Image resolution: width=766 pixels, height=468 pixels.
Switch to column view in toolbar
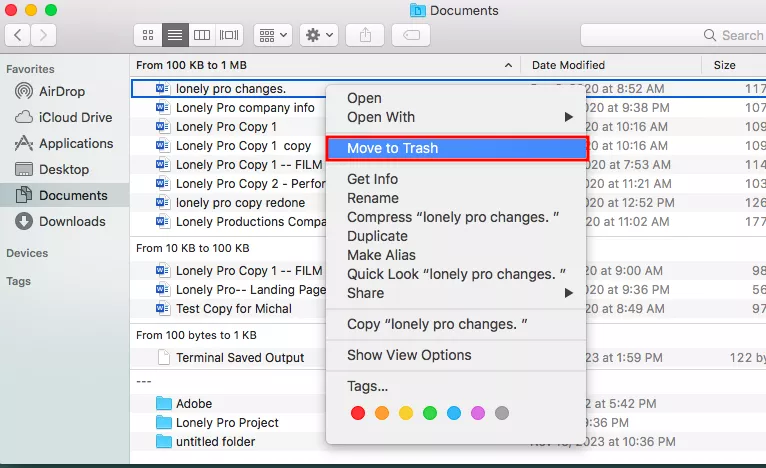click(202, 34)
